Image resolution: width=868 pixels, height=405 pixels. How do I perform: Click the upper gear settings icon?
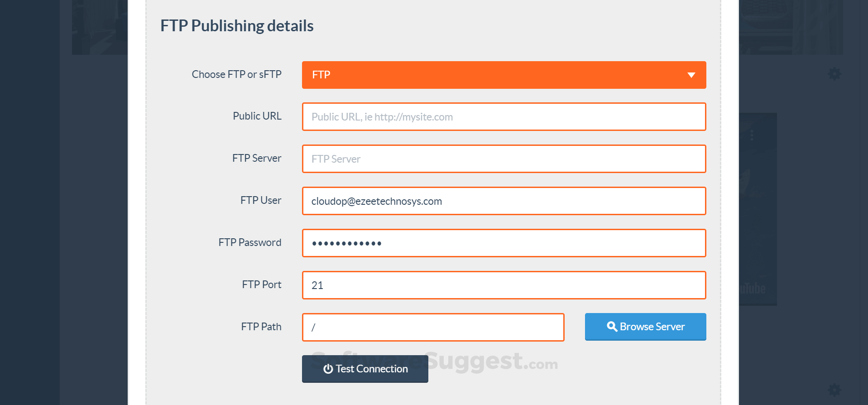(834, 74)
